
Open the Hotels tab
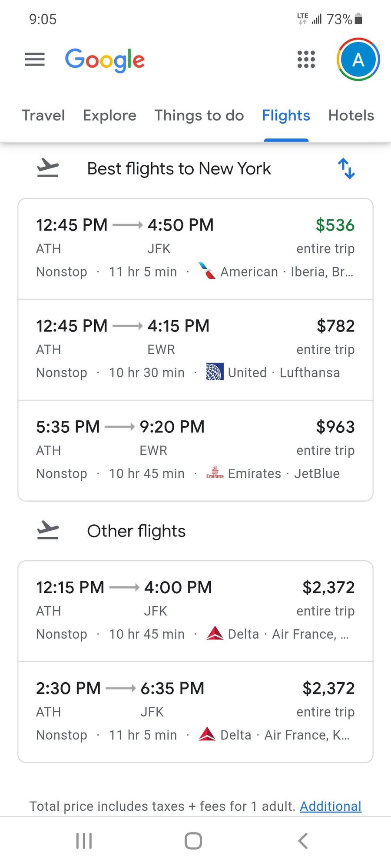tap(351, 115)
